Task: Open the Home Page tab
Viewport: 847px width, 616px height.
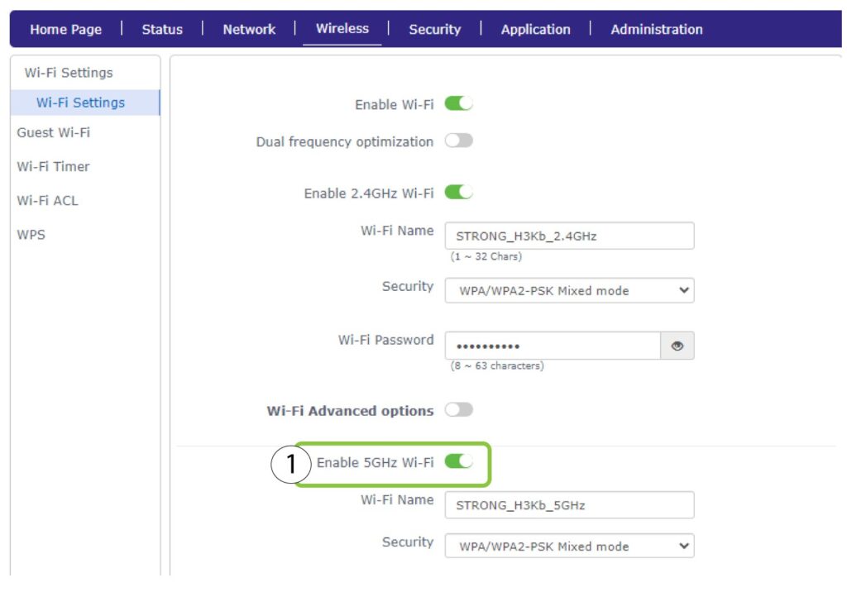Action: (x=66, y=29)
